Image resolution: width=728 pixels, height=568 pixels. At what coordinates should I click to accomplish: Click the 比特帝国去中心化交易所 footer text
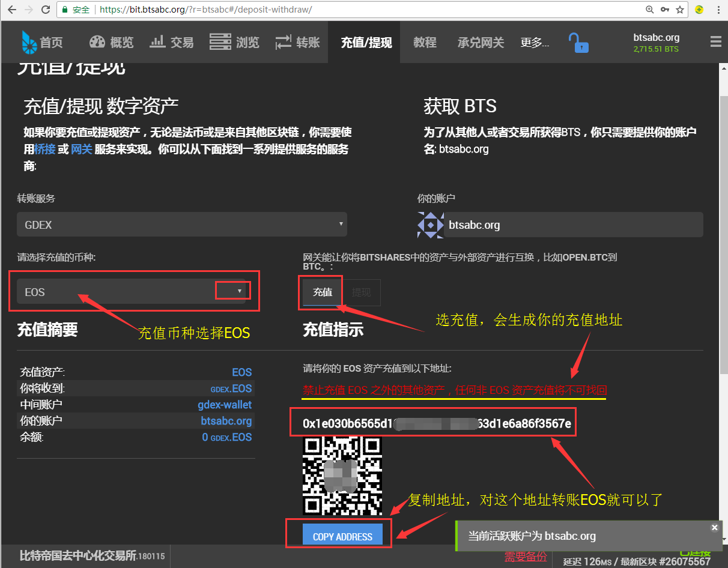pyautogui.click(x=79, y=556)
